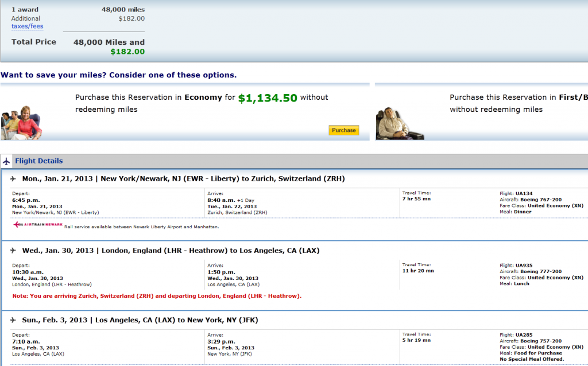Click 'Meal: Lunch' on flight UA935
The height and width of the screenshot is (366, 588).
point(514,284)
